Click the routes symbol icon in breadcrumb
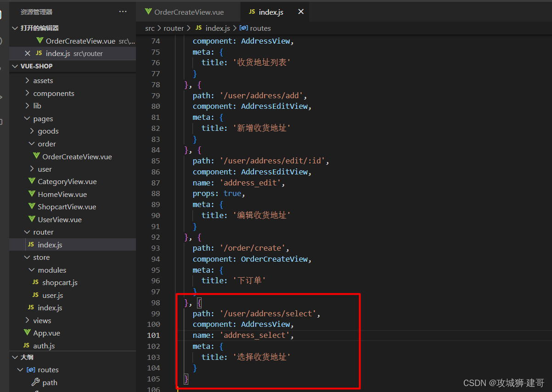Image resolution: width=552 pixels, height=392 pixels. click(x=243, y=28)
